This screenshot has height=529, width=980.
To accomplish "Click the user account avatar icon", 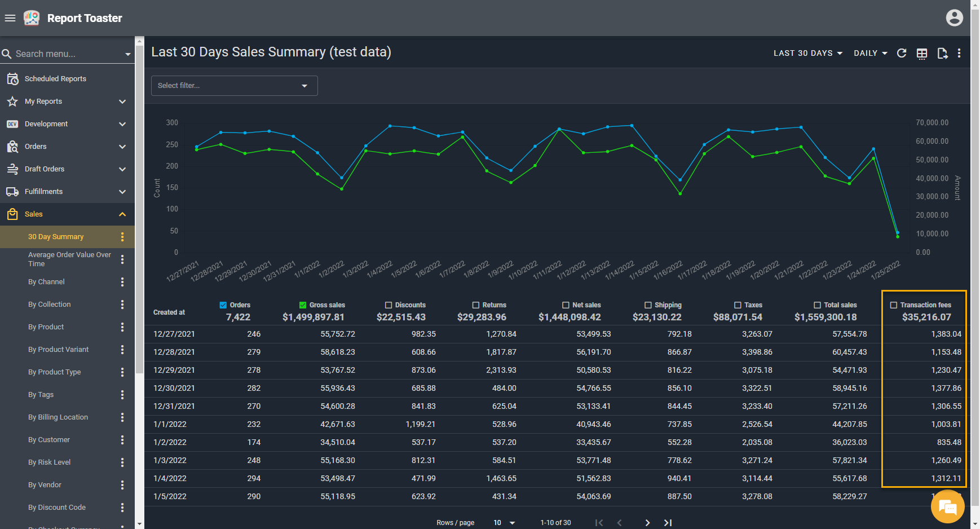I will 954,18.
